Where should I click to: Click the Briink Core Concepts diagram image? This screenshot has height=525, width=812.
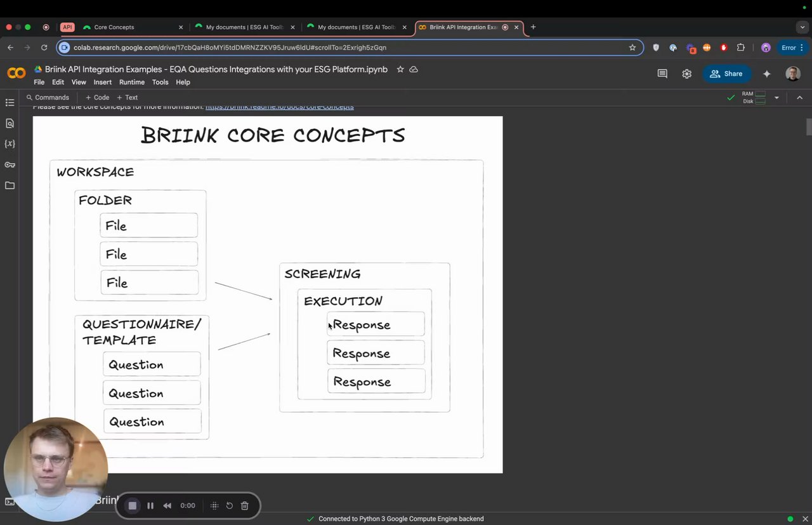tap(268, 295)
